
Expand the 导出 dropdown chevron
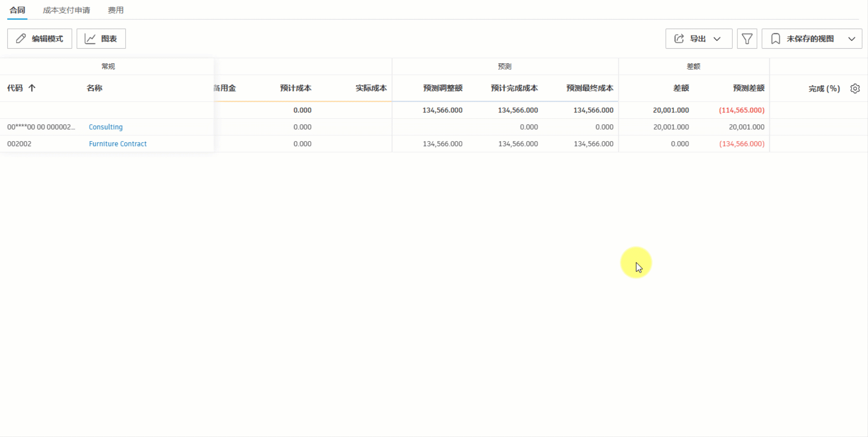(717, 39)
